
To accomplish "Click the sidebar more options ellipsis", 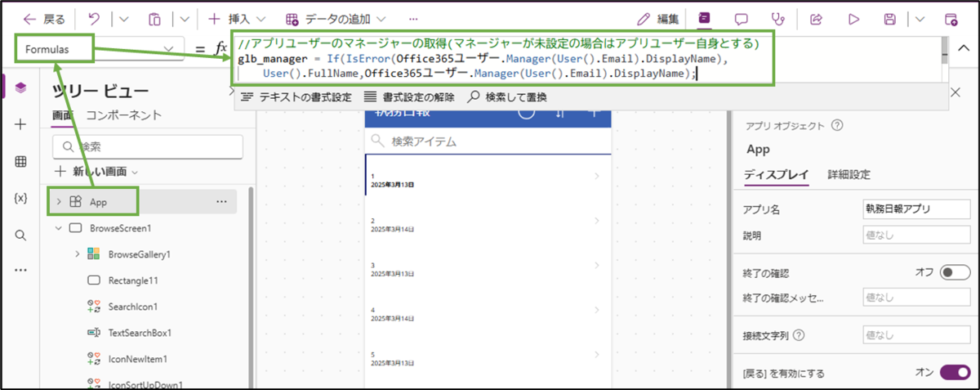I will point(20,271).
